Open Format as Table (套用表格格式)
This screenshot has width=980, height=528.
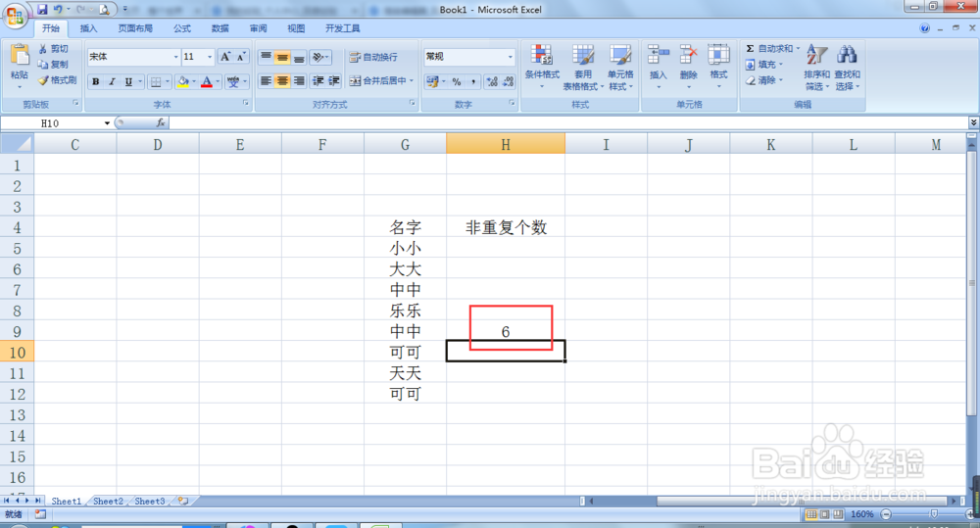point(583,67)
